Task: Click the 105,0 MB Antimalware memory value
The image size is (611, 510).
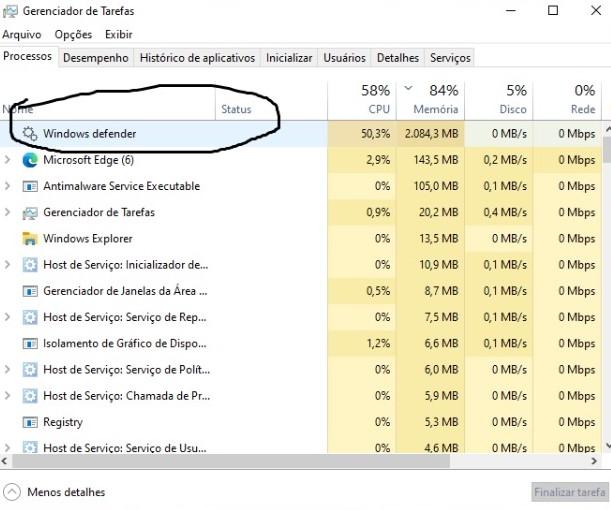Action: tap(436, 186)
